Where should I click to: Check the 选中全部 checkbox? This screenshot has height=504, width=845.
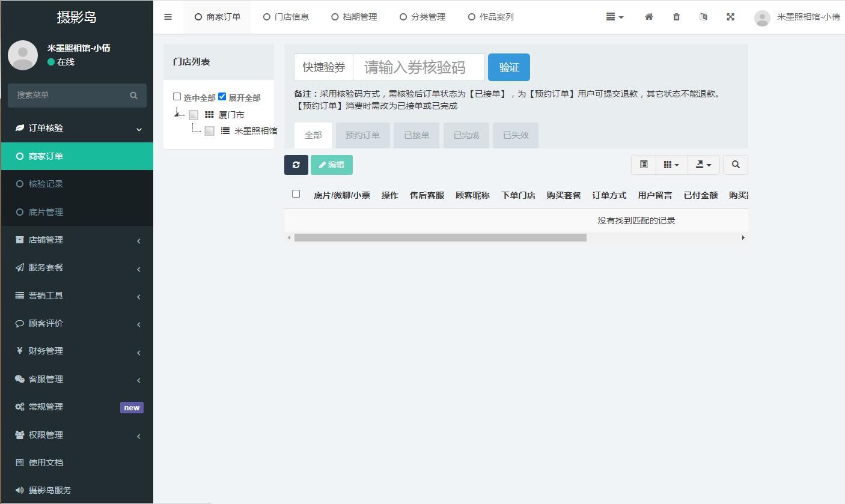tap(177, 97)
